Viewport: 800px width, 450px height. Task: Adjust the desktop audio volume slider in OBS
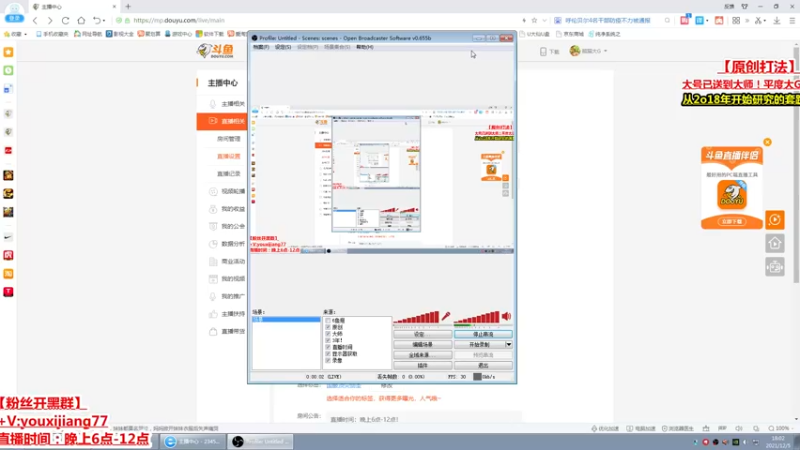click(476, 318)
